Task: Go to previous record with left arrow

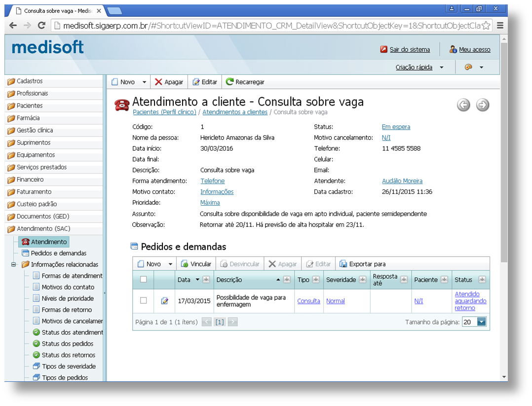Action: click(x=463, y=105)
